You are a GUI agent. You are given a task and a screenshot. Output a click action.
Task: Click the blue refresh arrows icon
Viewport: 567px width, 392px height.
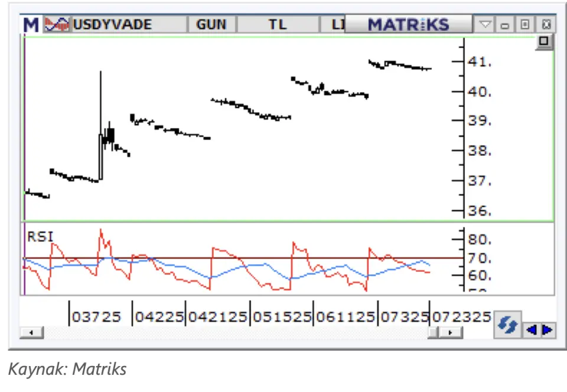507,325
